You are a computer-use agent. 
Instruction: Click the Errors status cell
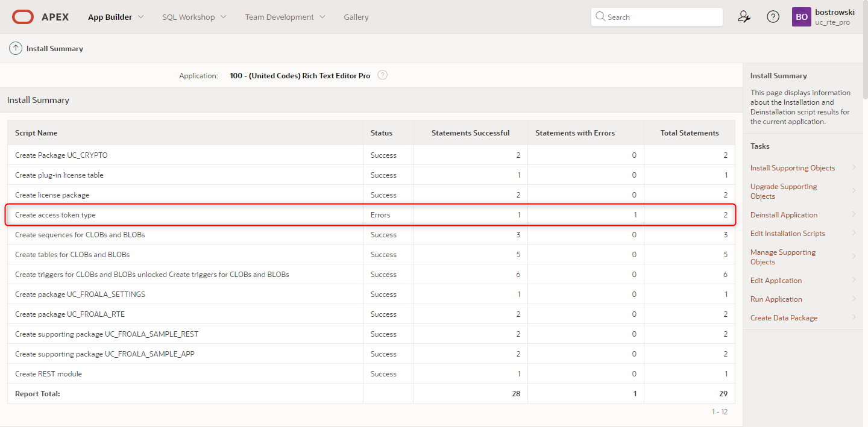380,215
